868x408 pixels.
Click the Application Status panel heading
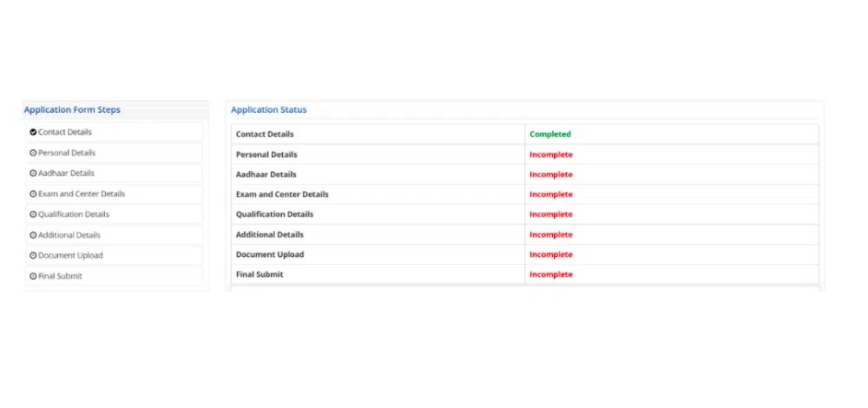[268, 110]
